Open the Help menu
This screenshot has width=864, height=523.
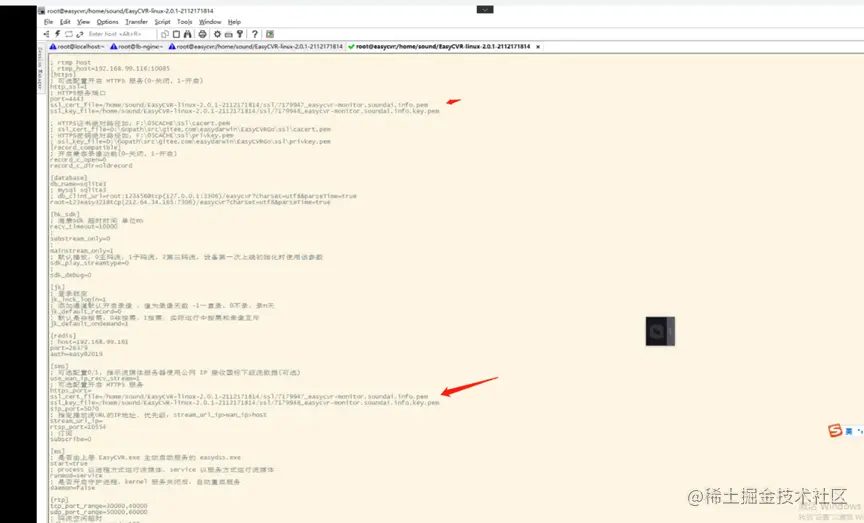click(234, 22)
